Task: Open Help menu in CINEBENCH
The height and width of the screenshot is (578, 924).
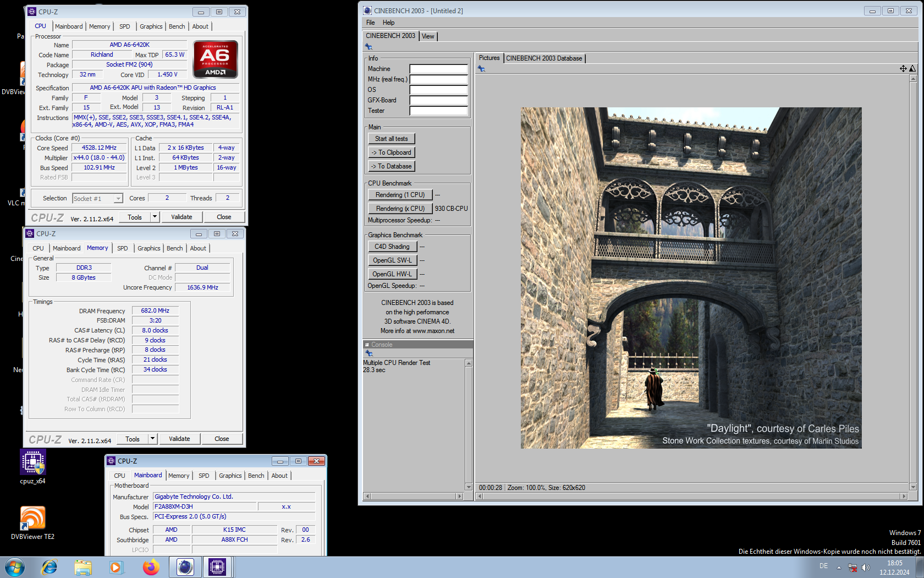Action: click(388, 23)
